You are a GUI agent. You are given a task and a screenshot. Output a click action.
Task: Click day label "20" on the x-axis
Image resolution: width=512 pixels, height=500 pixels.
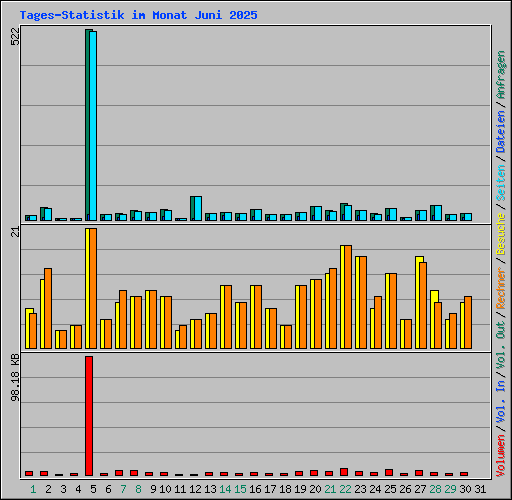coord(315,489)
